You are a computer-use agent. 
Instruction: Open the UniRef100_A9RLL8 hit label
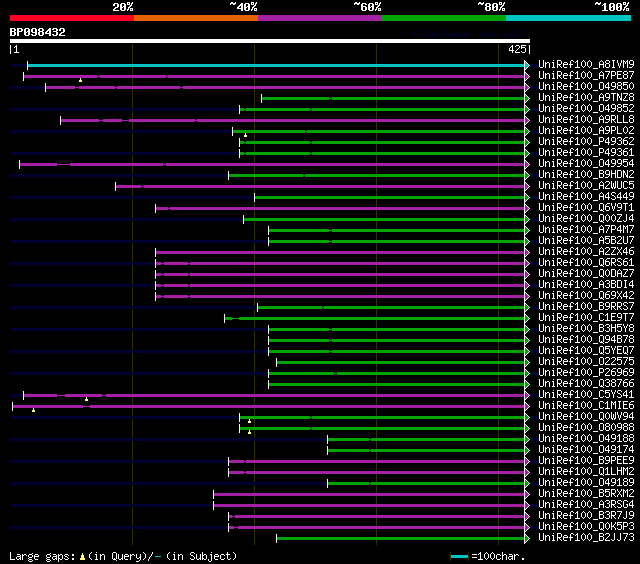coord(586,120)
